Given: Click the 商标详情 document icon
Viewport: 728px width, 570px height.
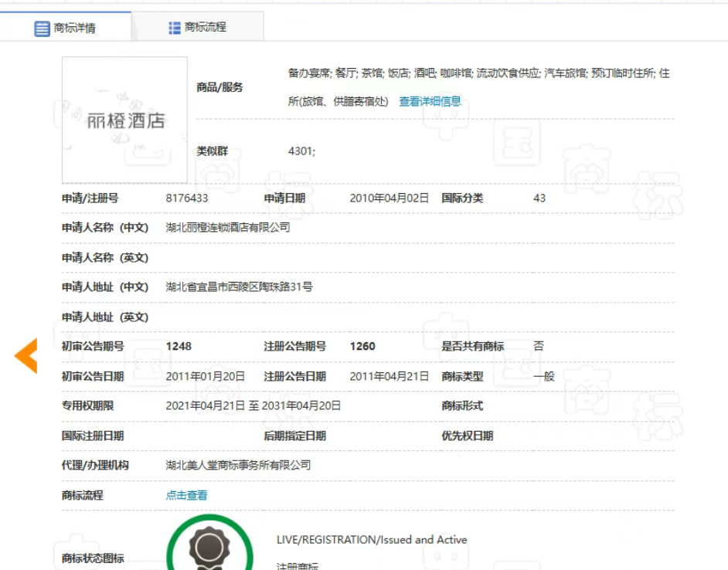Looking at the screenshot, I should (x=42, y=29).
